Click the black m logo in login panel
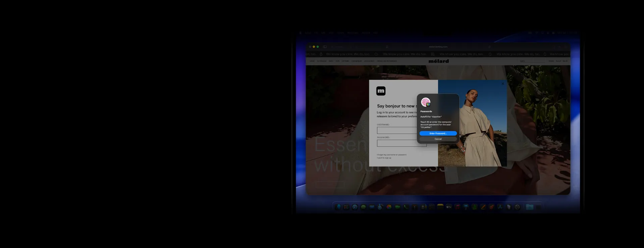Image resolution: width=644 pixels, height=248 pixels. tap(381, 91)
